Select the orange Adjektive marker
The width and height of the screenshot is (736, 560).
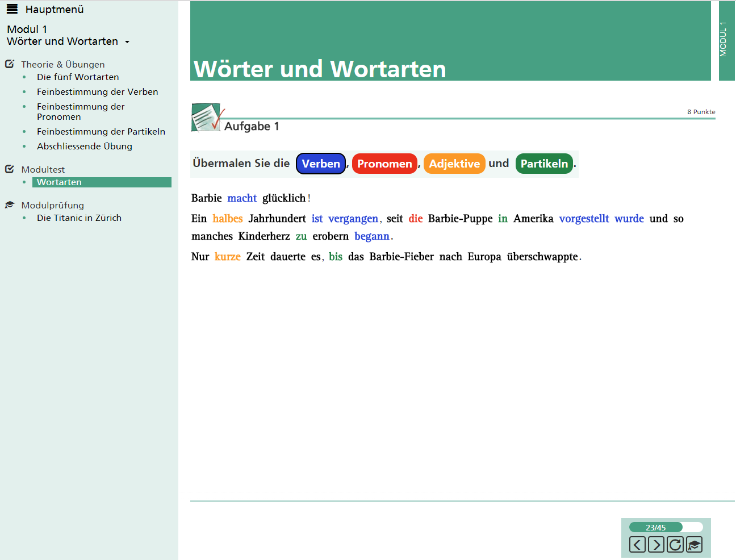click(454, 164)
